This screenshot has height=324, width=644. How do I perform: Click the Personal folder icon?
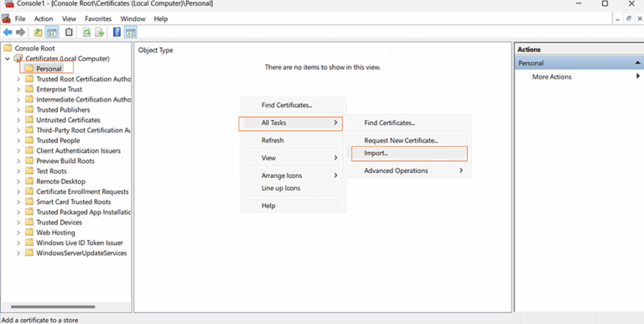(x=29, y=68)
